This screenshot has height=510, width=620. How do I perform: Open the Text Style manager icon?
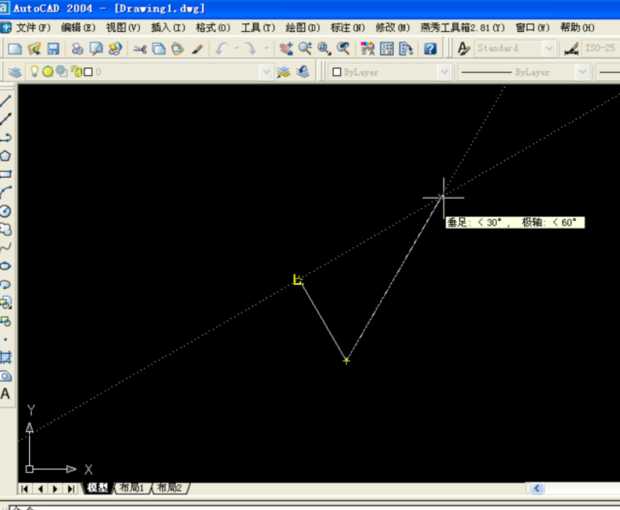point(463,49)
